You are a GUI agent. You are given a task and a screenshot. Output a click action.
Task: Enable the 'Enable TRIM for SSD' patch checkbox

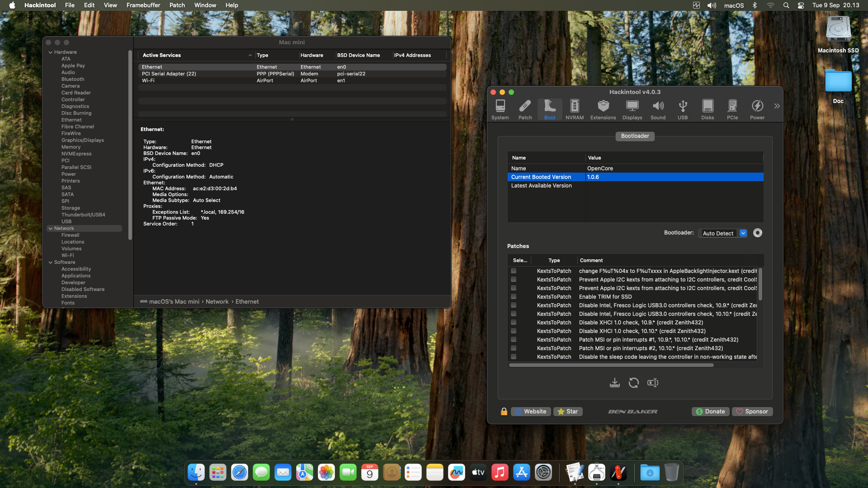tap(514, 296)
